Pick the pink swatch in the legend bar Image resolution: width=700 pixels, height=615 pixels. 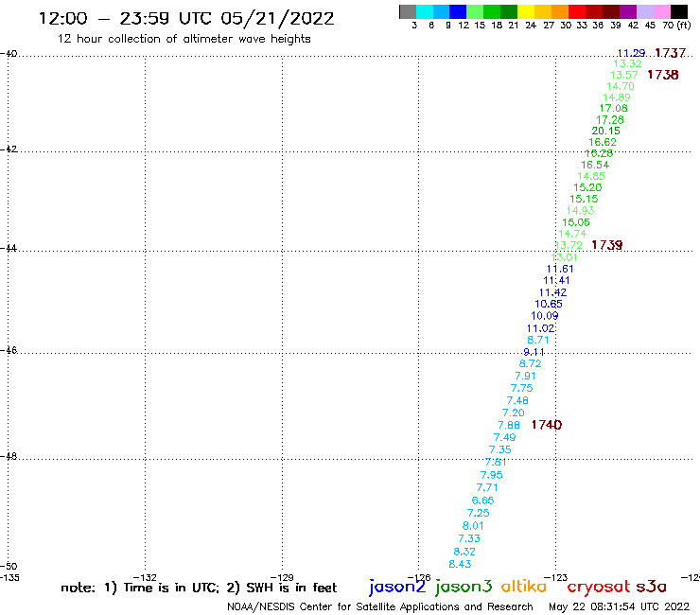[x=662, y=11]
